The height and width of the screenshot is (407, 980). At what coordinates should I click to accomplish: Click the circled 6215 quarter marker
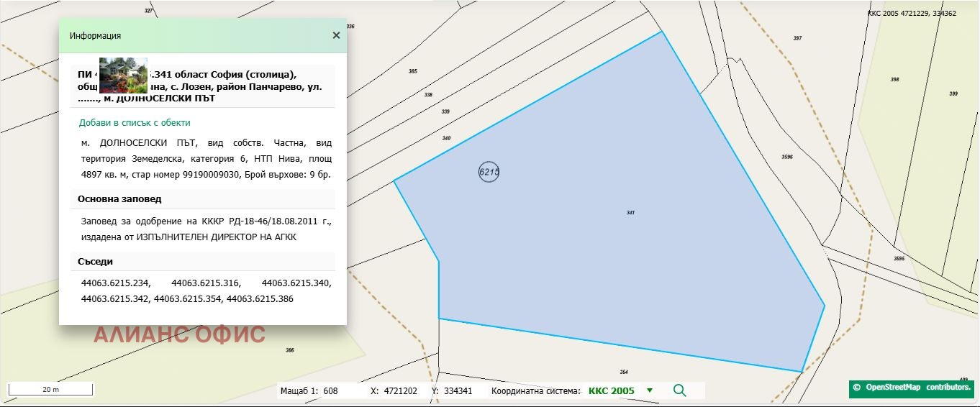[x=489, y=172]
